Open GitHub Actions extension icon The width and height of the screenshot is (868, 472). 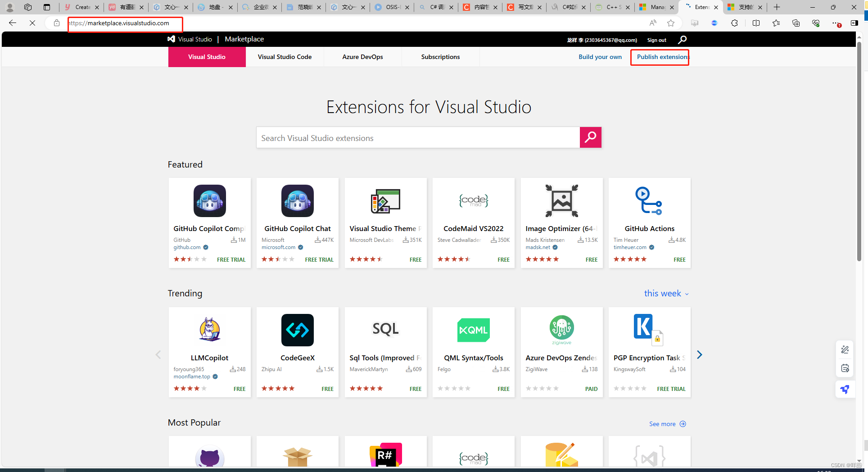pyautogui.click(x=649, y=201)
